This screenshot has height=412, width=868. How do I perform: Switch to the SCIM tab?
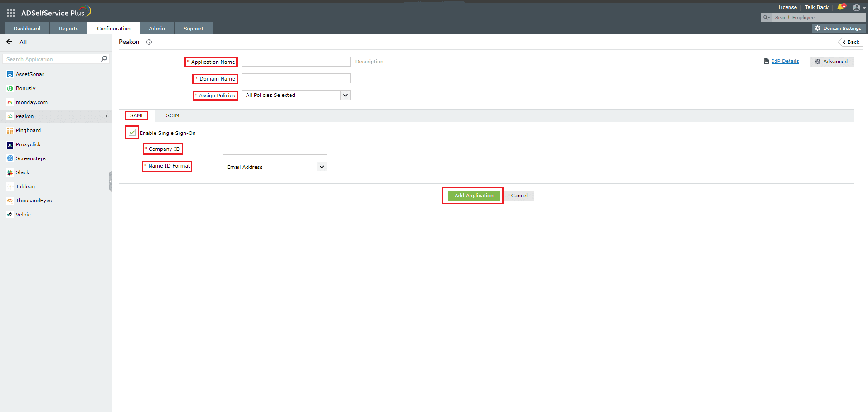pyautogui.click(x=173, y=115)
